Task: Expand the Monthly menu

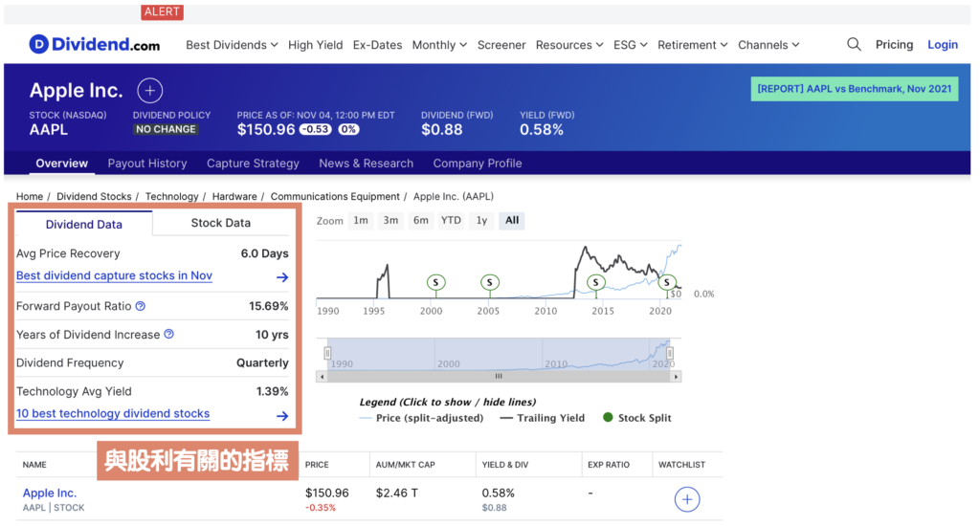Action: [x=439, y=45]
